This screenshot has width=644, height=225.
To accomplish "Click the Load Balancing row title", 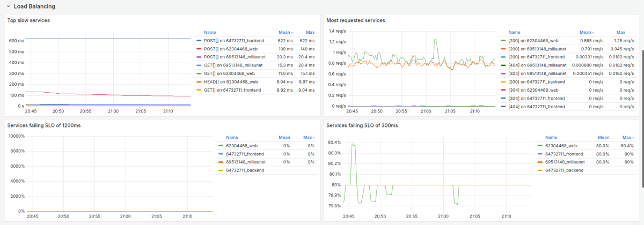I will coord(34,7).
